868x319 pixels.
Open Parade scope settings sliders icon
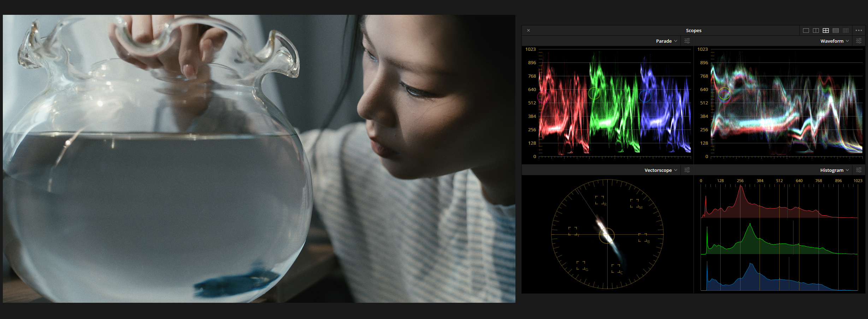pos(687,41)
